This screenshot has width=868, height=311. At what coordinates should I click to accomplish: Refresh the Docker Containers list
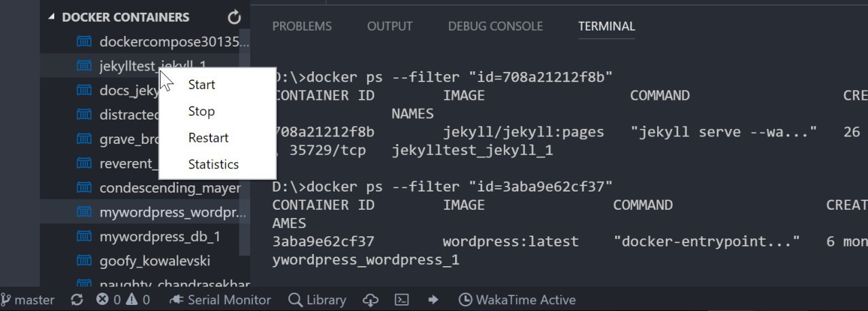pyautogui.click(x=234, y=17)
